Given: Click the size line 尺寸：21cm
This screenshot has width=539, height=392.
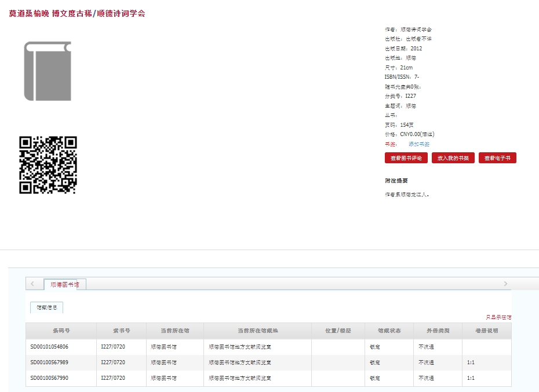Looking at the screenshot, I should click(x=399, y=67).
